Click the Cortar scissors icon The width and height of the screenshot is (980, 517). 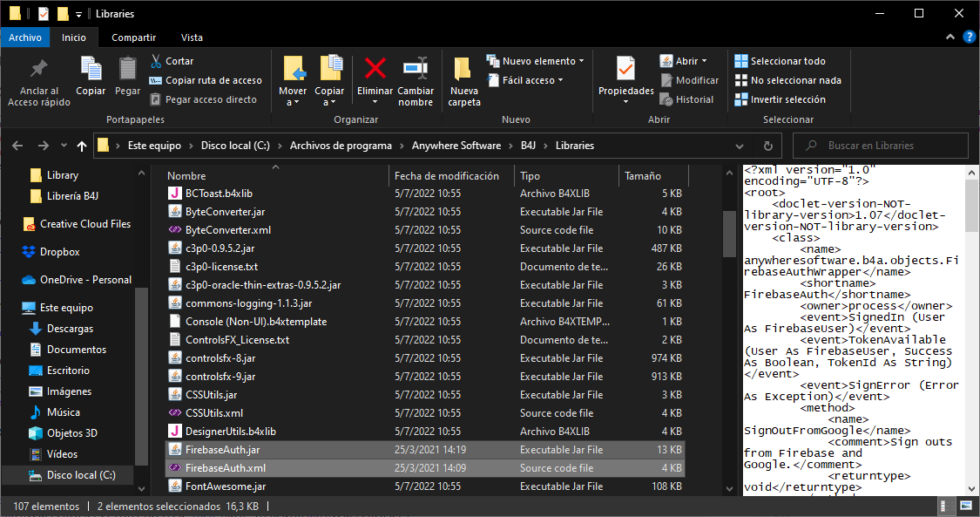coord(156,61)
